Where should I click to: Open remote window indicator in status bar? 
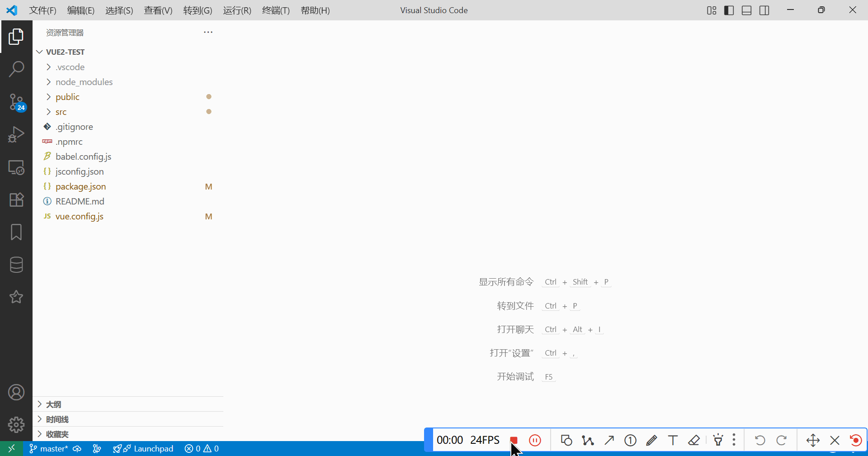pos(12,448)
